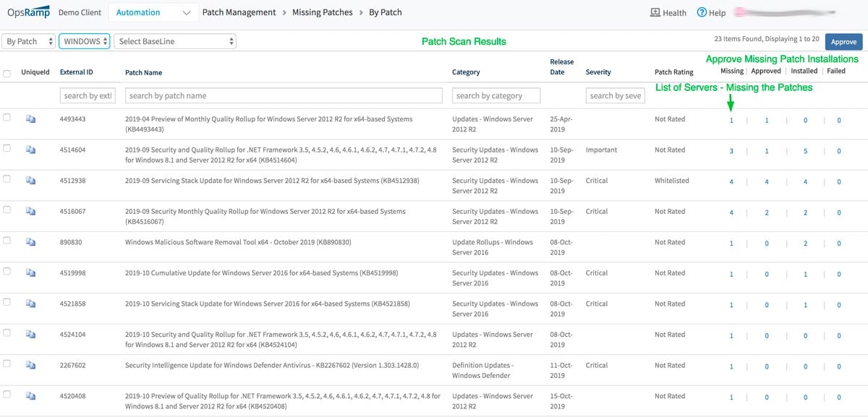Open the Select BaseLine dropdown
The height and width of the screenshot is (417, 868).
point(176,41)
